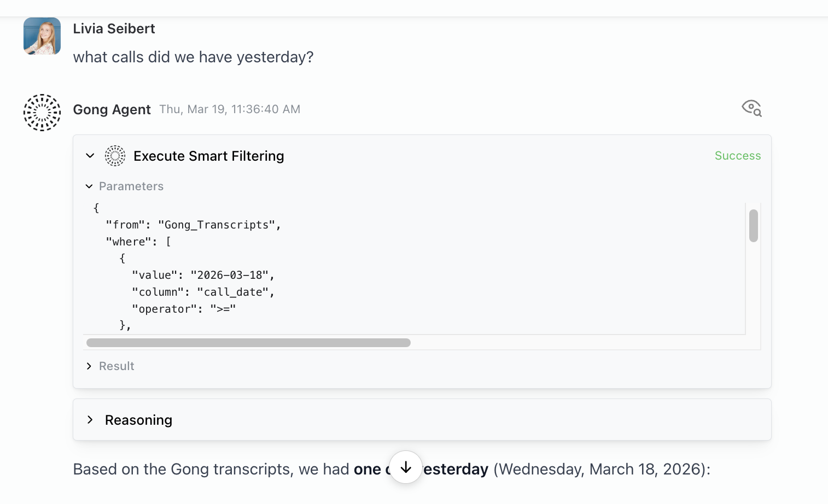Click the Gong Agent avatar icon

coord(42,113)
